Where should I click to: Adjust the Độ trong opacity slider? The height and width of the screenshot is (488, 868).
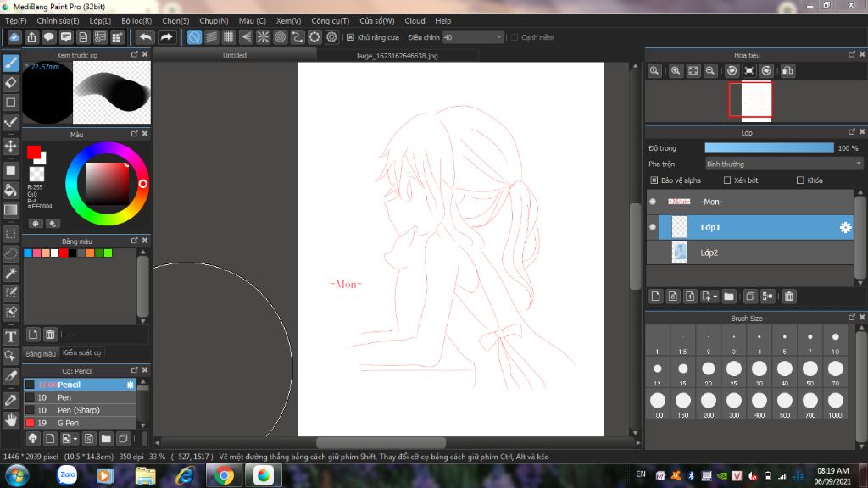coord(769,147)
